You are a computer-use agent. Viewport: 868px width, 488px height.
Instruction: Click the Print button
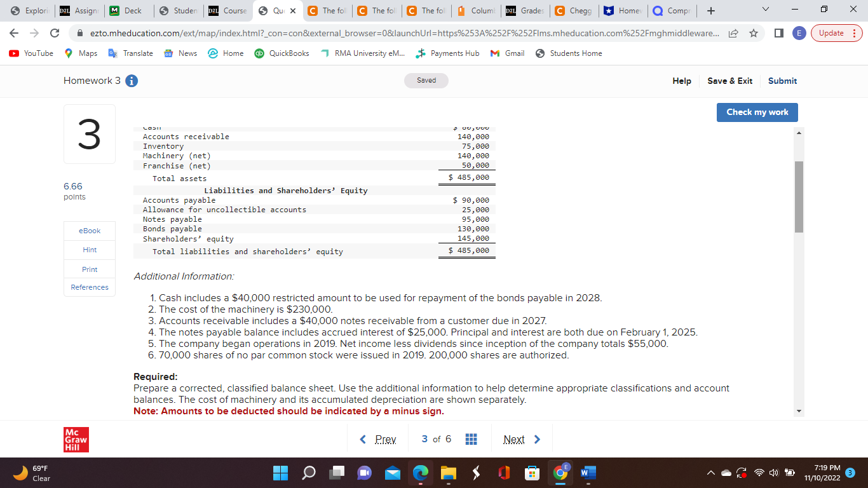90,269
